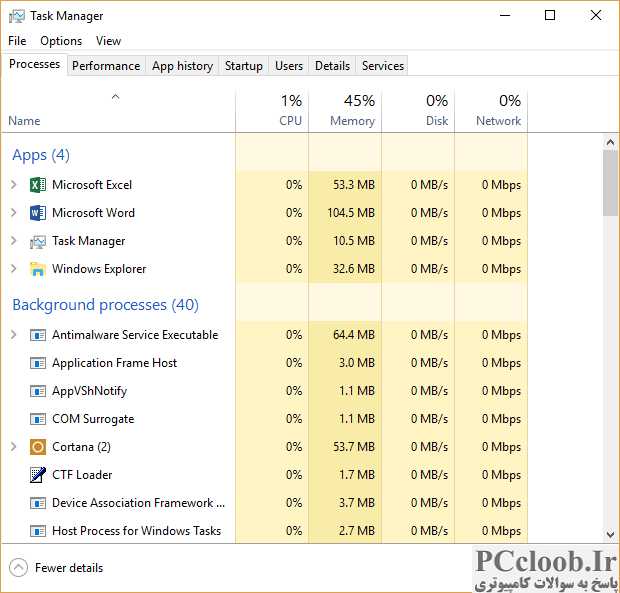Switch to the Details tab
Screen dimensions: 620x593
[x=332, y=66]
